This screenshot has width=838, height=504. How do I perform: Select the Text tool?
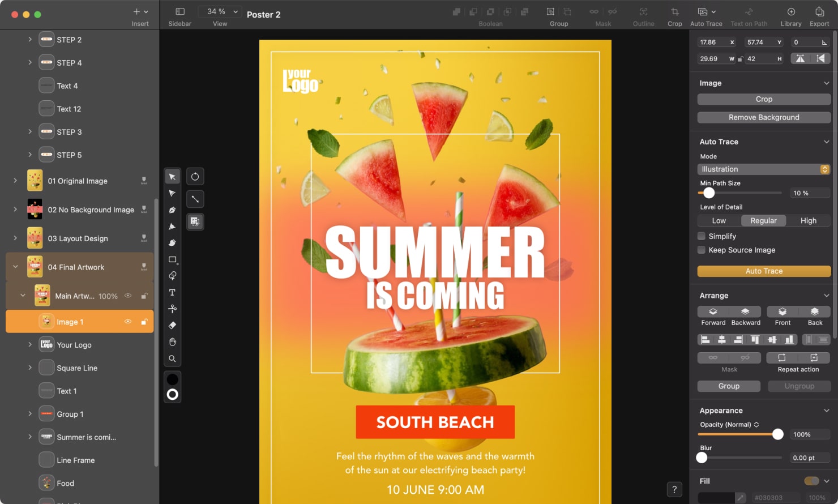(x=172, y=292)
